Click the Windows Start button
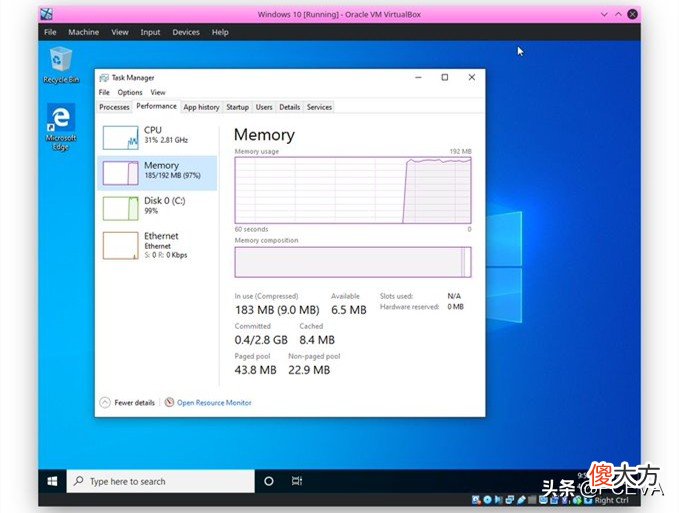 [x=52, y=481]
